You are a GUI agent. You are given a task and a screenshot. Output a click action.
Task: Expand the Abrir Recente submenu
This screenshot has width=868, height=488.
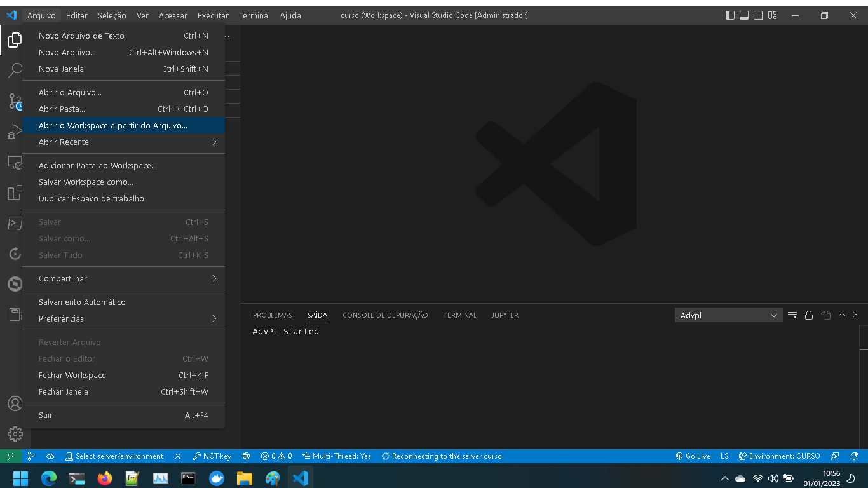tap(64, 142)
